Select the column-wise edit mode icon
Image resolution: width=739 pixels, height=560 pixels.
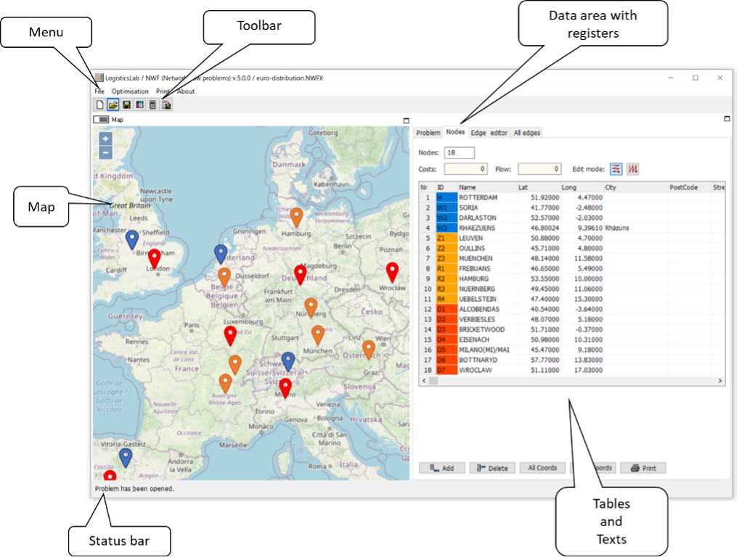633,169
